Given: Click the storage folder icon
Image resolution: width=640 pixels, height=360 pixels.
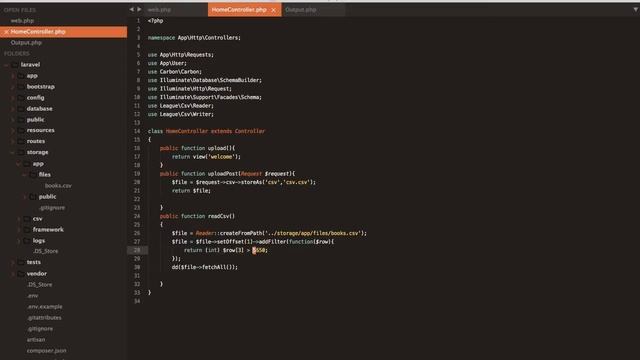Looking at the screenshot, I should [x=21, y=152].
